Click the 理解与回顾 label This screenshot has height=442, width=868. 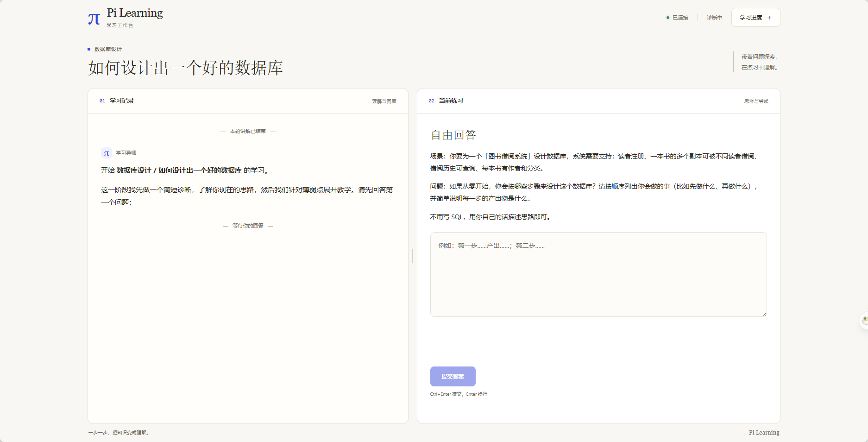point(384,101)
